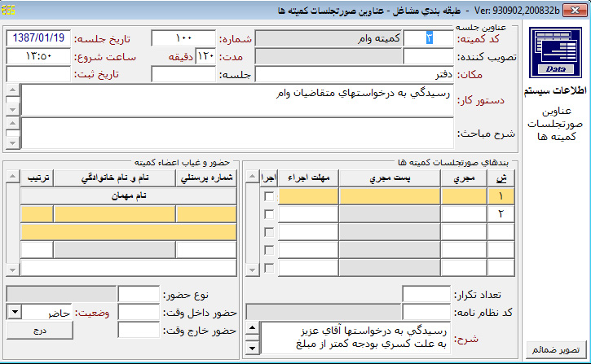Select row 2 in the بندهاي صورتجلسات grid
This screenshot has width=591, height=364.
coord(501,213)
